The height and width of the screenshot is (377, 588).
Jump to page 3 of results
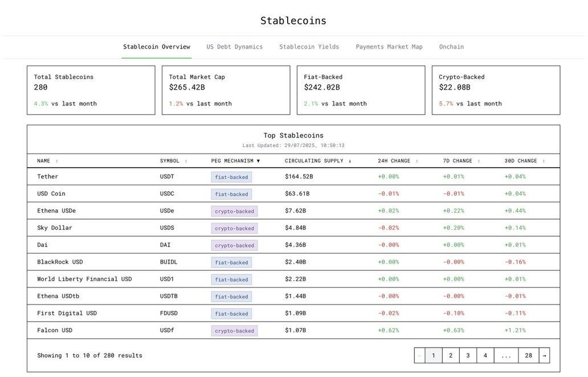[468, 355]
